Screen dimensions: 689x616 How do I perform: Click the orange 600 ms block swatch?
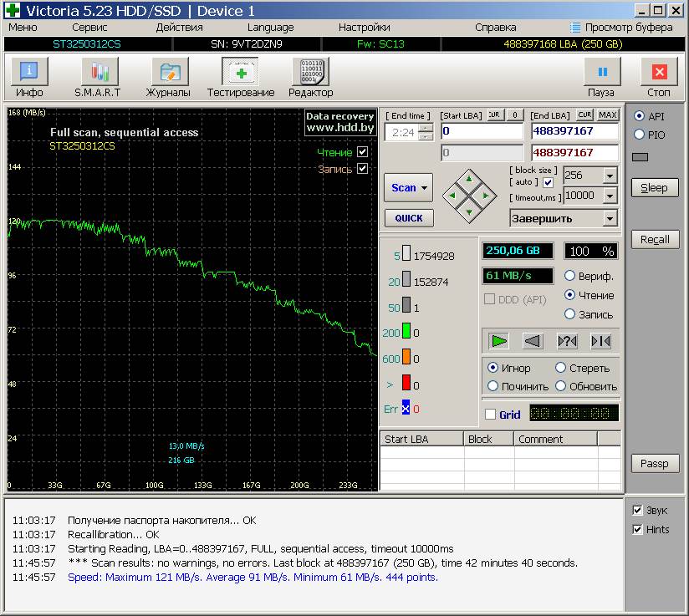tap(406, 356)
